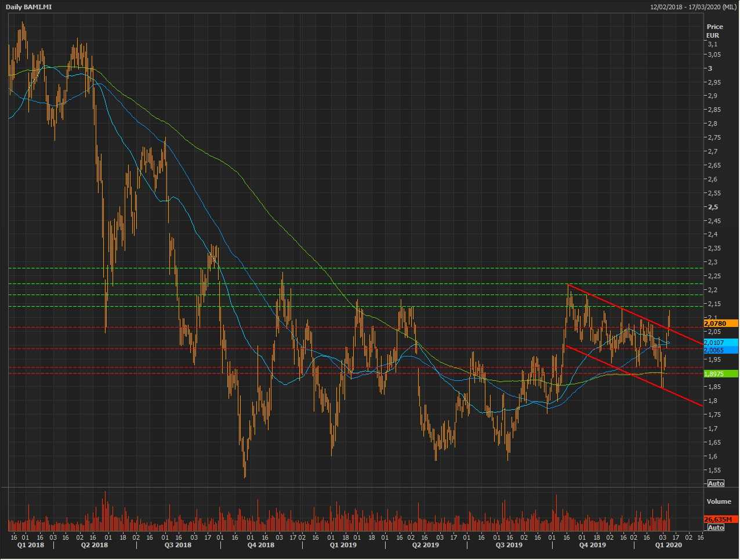Select the red 26,635M volume tag
Viewport: 740px width, 560px height.
(x=721, y=519)
